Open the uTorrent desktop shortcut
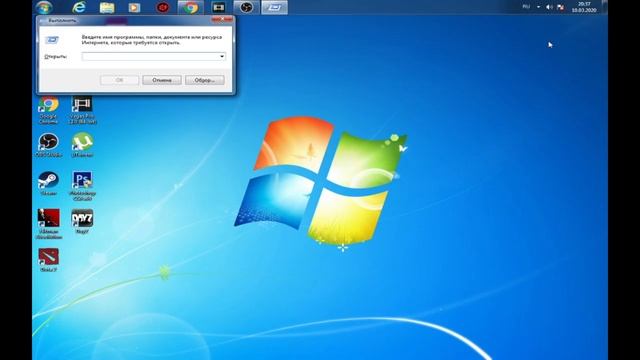 pos(82,145)
